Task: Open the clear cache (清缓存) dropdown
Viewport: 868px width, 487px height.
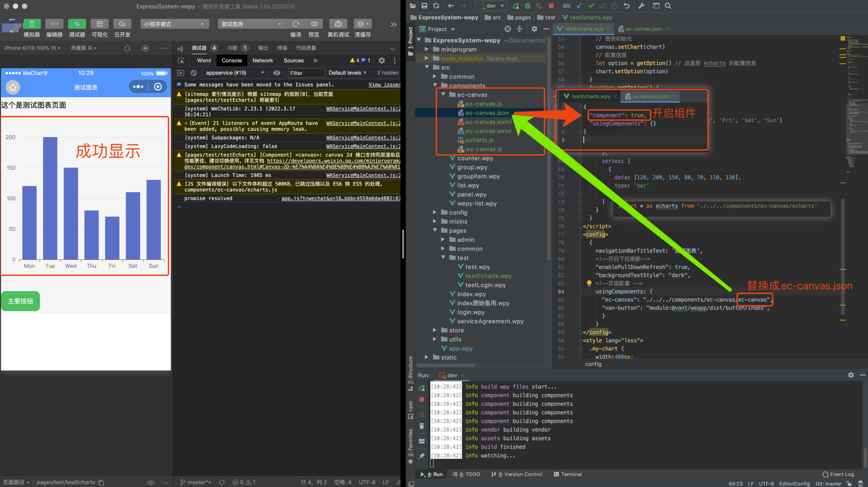Action: pos(362,24)
